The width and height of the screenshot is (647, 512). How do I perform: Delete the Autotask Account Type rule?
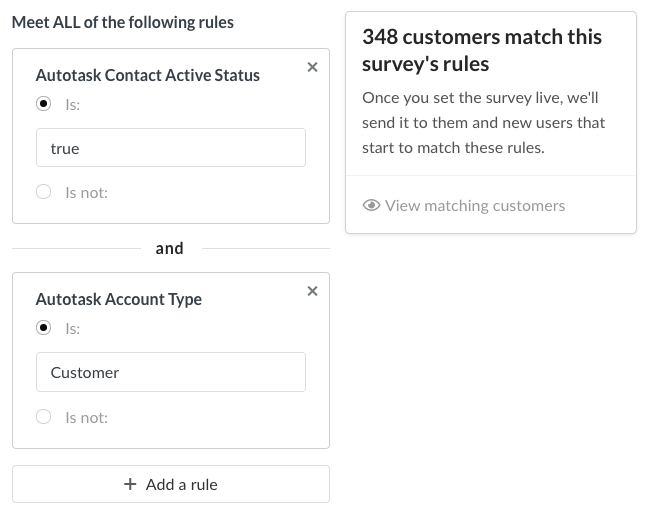[312, 291]
